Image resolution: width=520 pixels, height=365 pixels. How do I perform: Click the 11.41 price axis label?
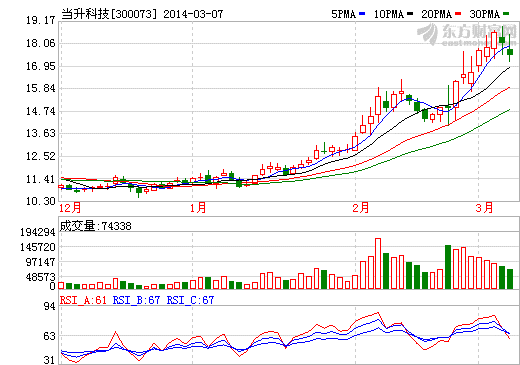[41, 179]
